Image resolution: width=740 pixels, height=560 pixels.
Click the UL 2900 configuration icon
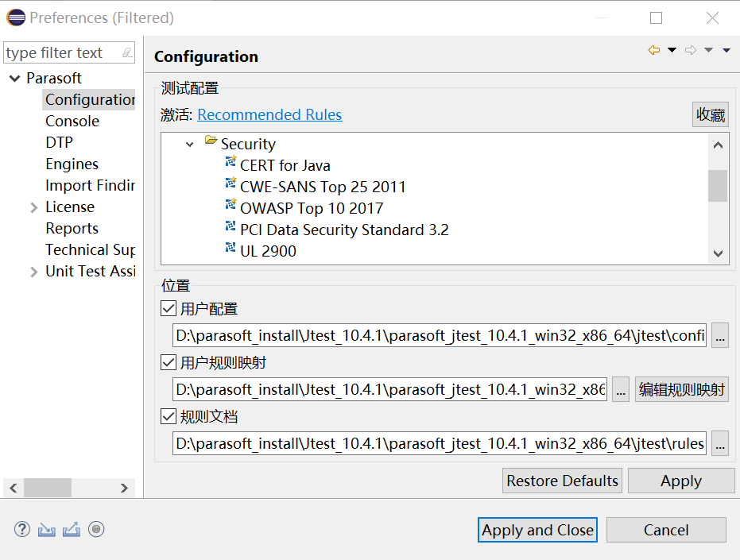tap(231, 247)
